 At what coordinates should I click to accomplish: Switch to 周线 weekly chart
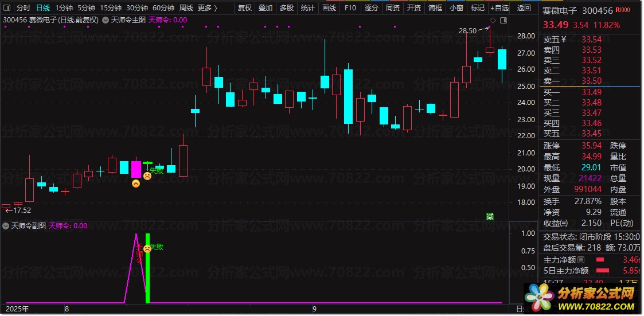186,8
